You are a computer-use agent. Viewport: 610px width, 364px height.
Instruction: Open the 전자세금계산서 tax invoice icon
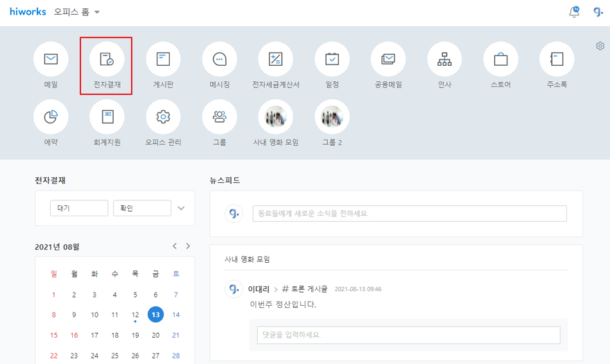275,59
